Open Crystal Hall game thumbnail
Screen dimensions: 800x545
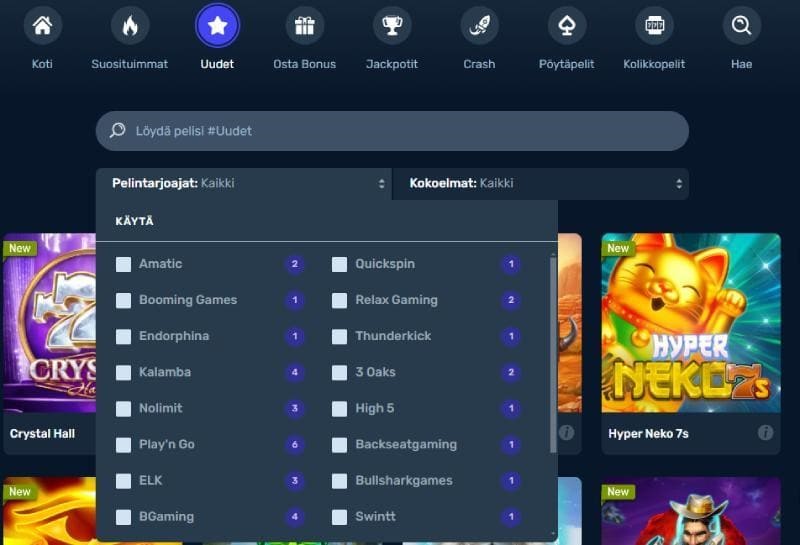click(x=49, y=323)
